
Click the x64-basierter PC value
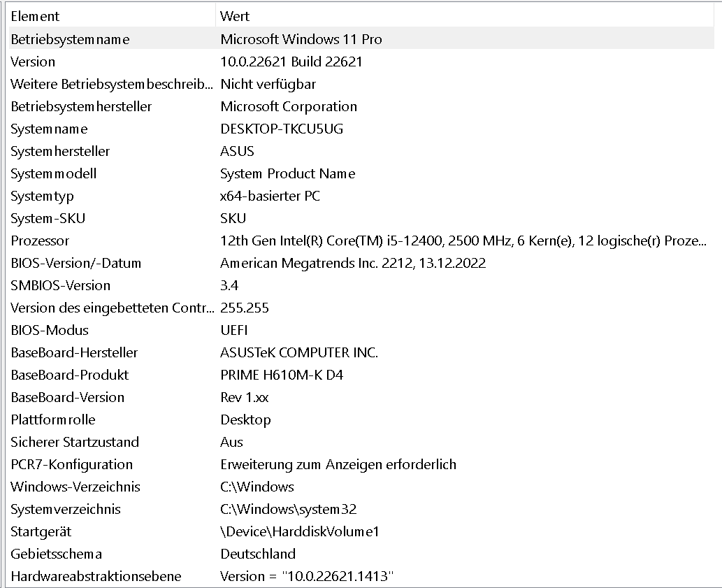coord(270,196)
